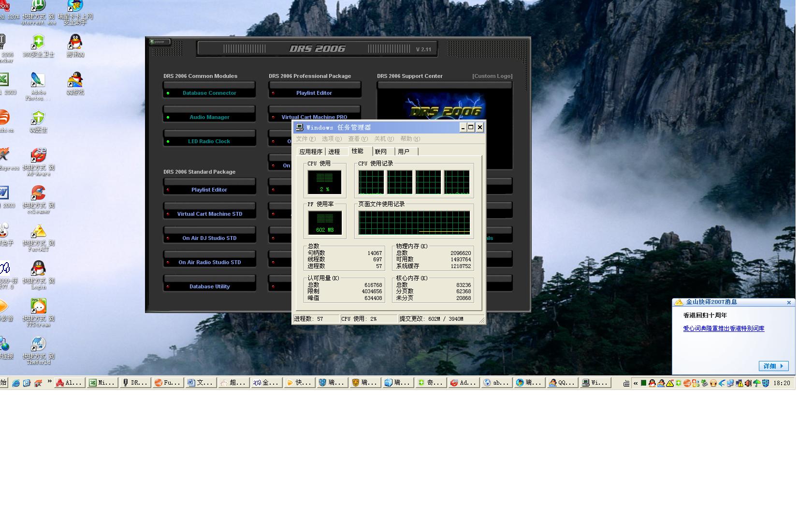This screenshot has height=508, width=812.
Task: Open On Air DJ Studio STD
Action: click(209, 238)
